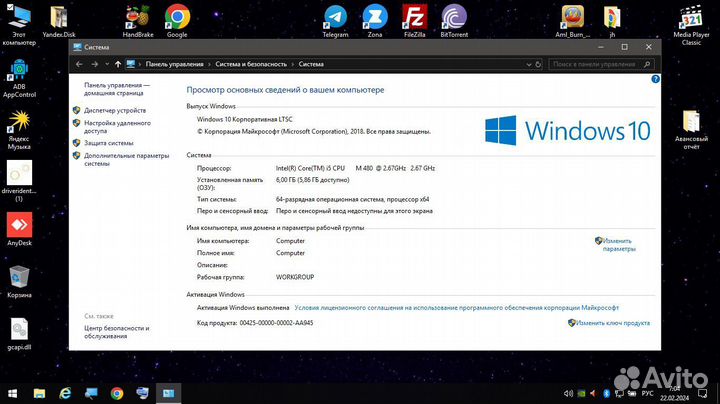Image resolution: width=720 pixels, height=404 pixels.
Task: Open Центр безопасности и обслуживания link
Action: pos(117,332)
